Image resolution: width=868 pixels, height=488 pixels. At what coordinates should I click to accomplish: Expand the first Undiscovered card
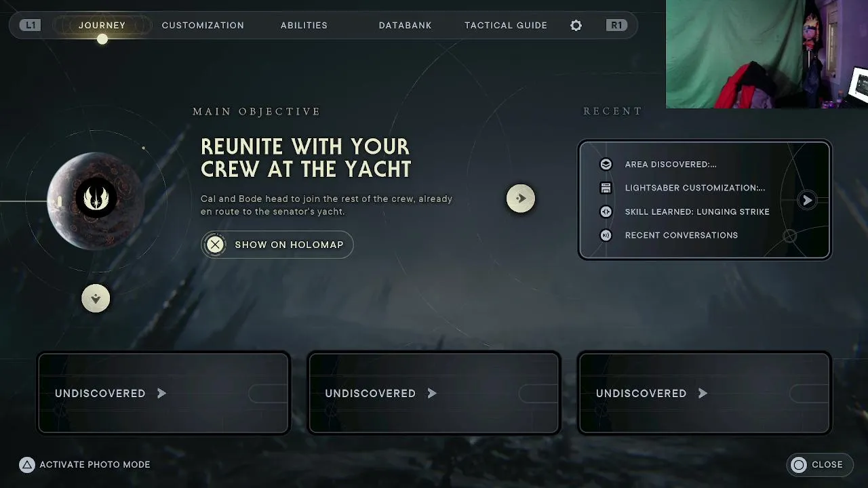click(163, 393)
